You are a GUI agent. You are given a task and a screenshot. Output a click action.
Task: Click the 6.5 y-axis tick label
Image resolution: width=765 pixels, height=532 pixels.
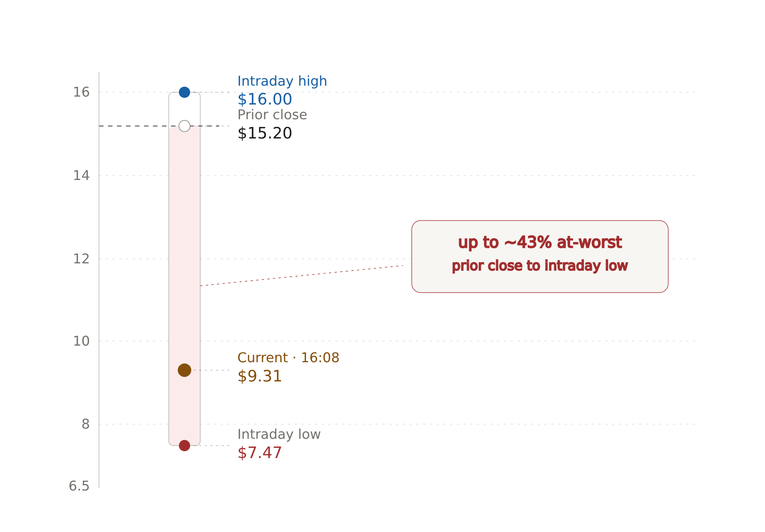pos(79,486)
